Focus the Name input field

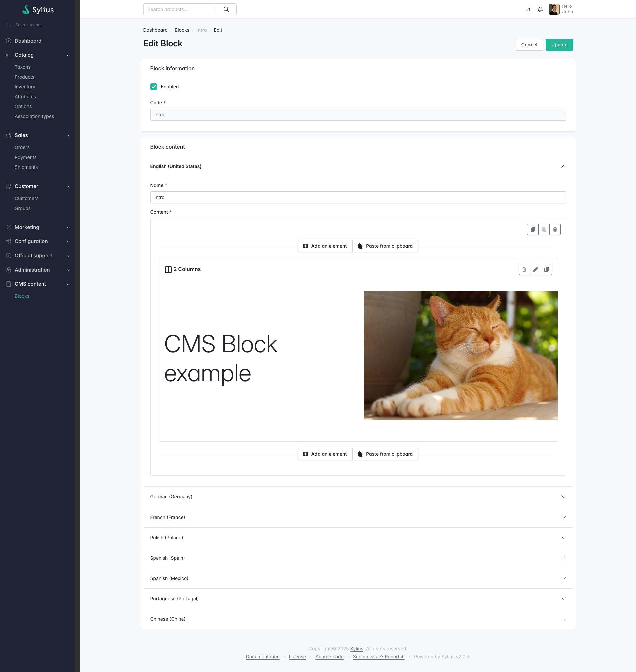[x=358, y=197]
